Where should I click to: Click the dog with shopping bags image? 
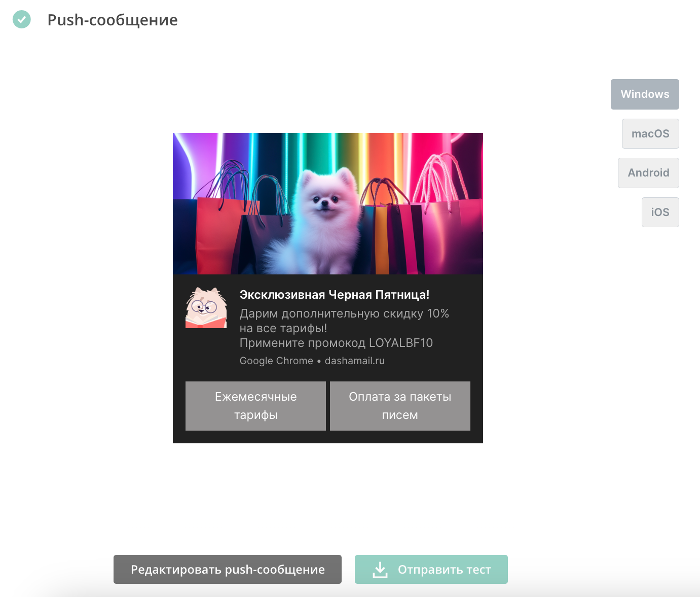pos(328,203)
